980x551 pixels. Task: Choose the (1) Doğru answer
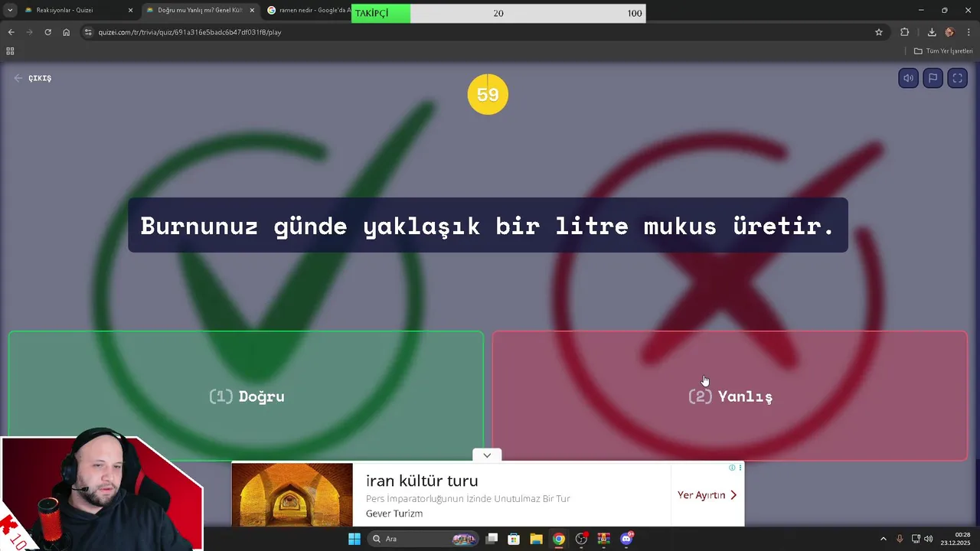click(246, 396)
